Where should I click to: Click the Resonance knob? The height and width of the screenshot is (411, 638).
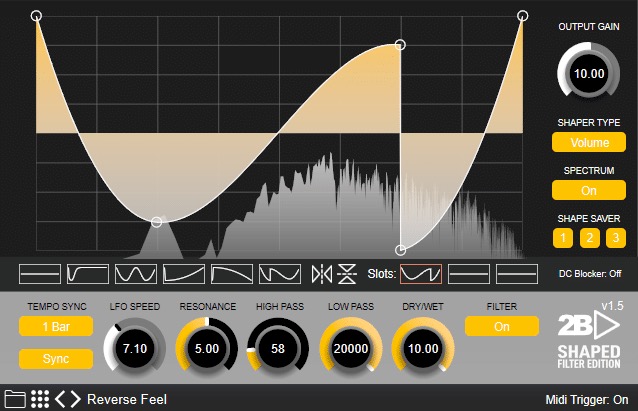click(x=207, y=348)
